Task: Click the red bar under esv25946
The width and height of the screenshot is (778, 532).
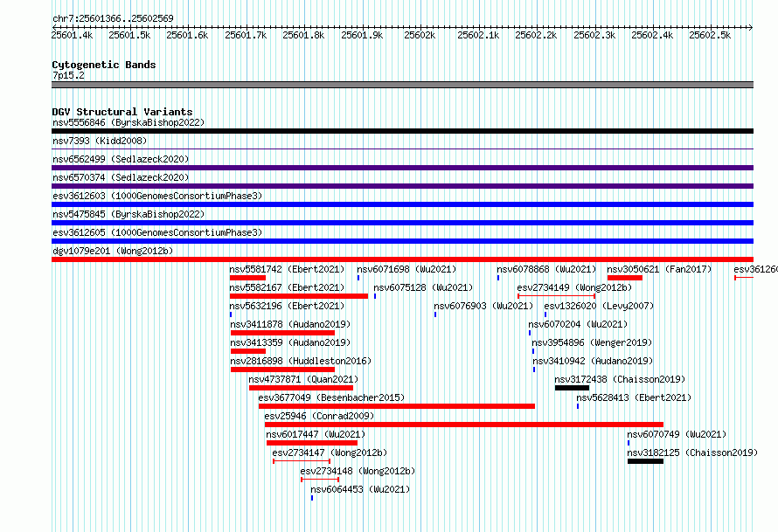Action: [464, 425]
